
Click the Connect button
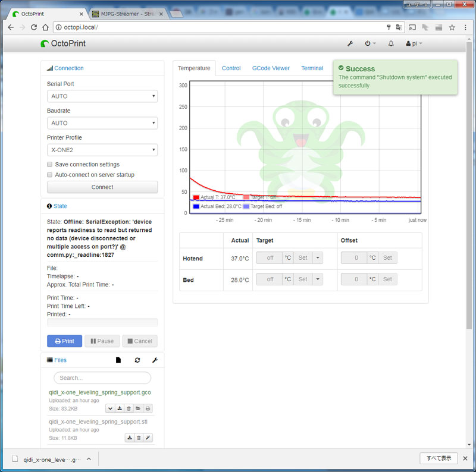tap(102, 187)
